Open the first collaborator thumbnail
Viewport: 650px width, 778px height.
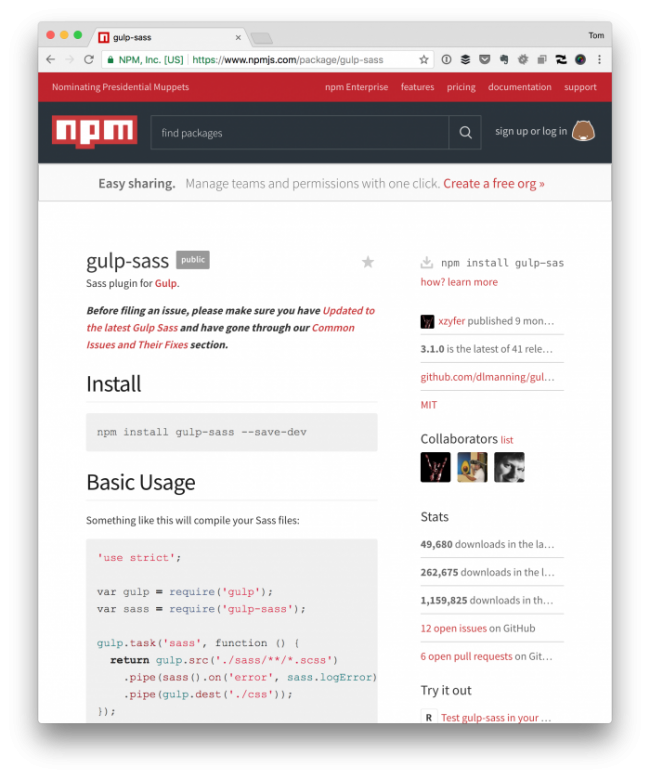(x=435, y=467)
